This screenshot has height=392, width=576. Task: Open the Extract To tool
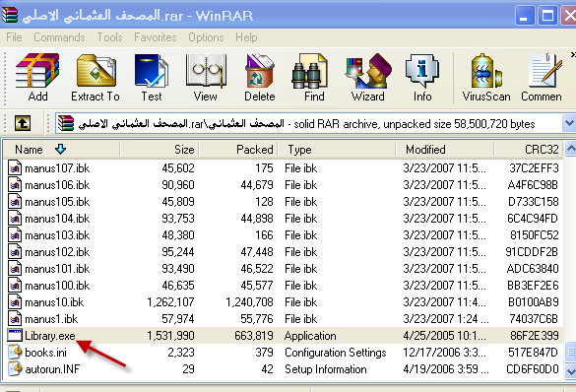pyautogui.click(x=96, y=77)
